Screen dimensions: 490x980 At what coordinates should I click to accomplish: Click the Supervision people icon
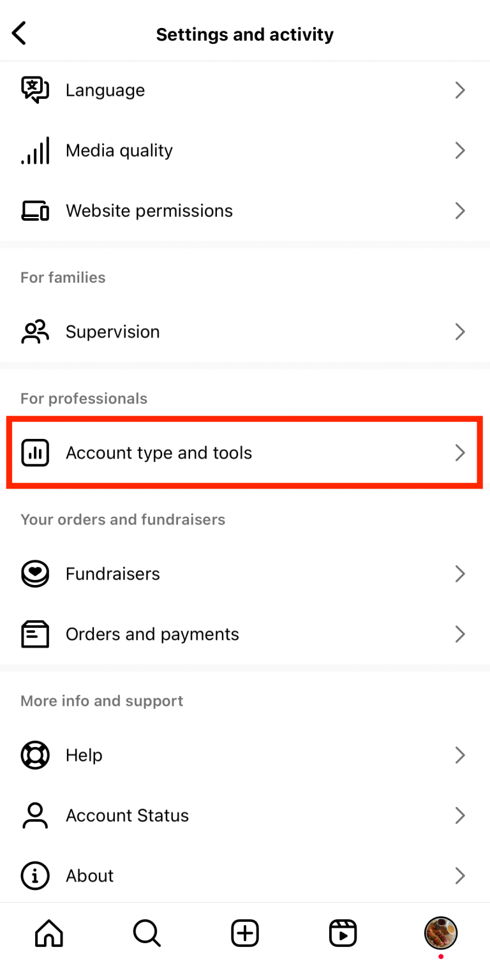35,332
